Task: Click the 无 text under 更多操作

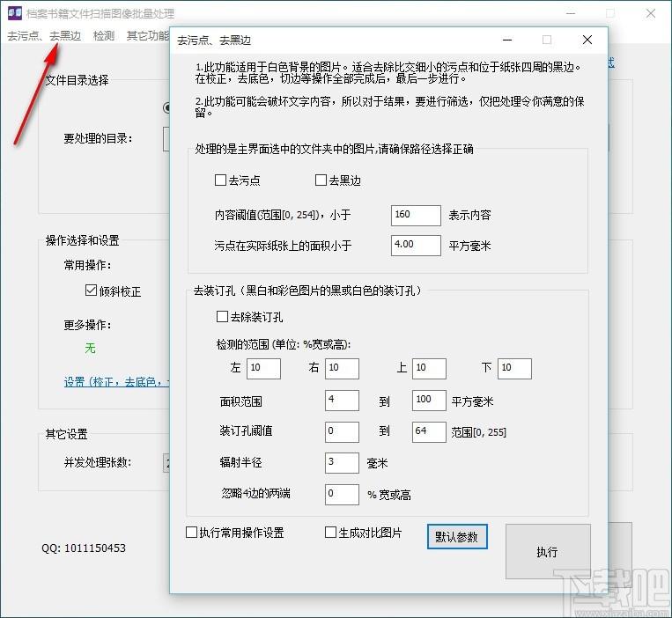Action: [x=90, y=348]
